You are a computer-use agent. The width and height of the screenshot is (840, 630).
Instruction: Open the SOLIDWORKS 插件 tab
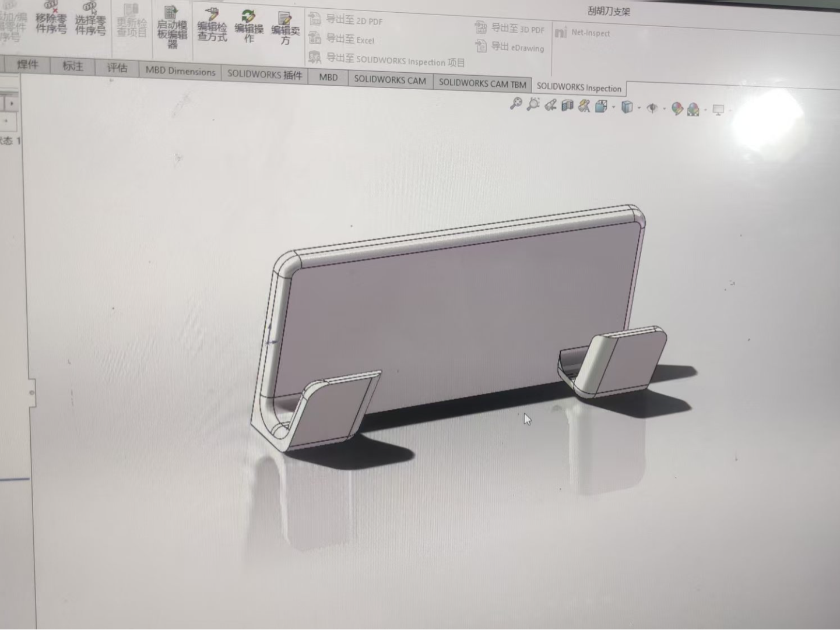(265, 75)
